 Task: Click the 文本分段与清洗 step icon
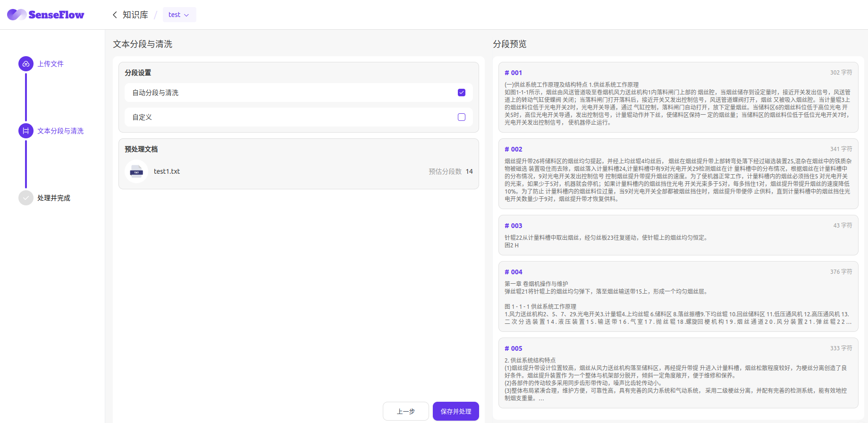pyautogui.click(x=26, y=131)
